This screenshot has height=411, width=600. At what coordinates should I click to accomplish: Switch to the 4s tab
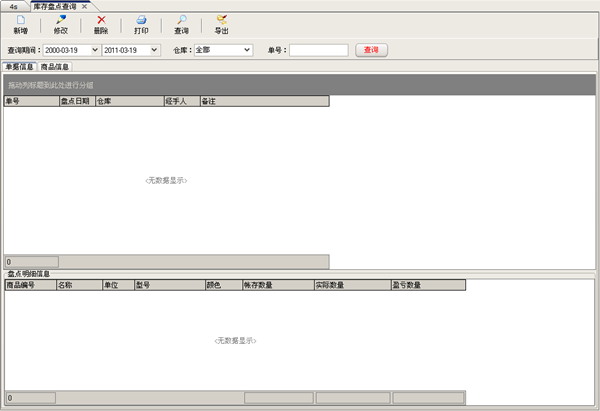tap(13, 6)
